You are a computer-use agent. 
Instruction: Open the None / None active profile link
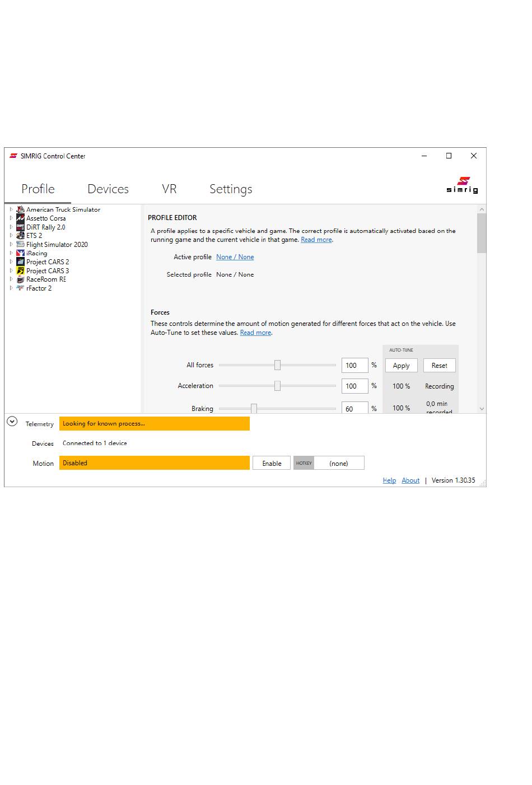(235, 257)
